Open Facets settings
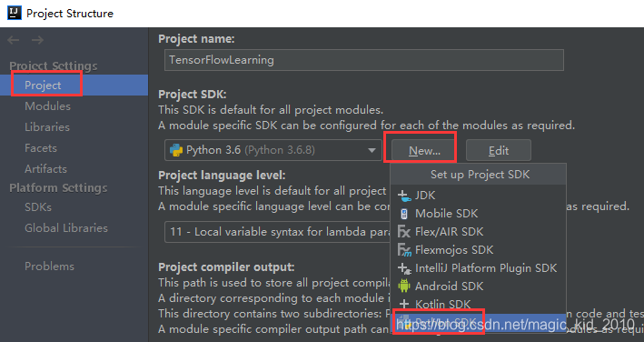The height and width of the screenshot is (342, 644). pos(41,148)
